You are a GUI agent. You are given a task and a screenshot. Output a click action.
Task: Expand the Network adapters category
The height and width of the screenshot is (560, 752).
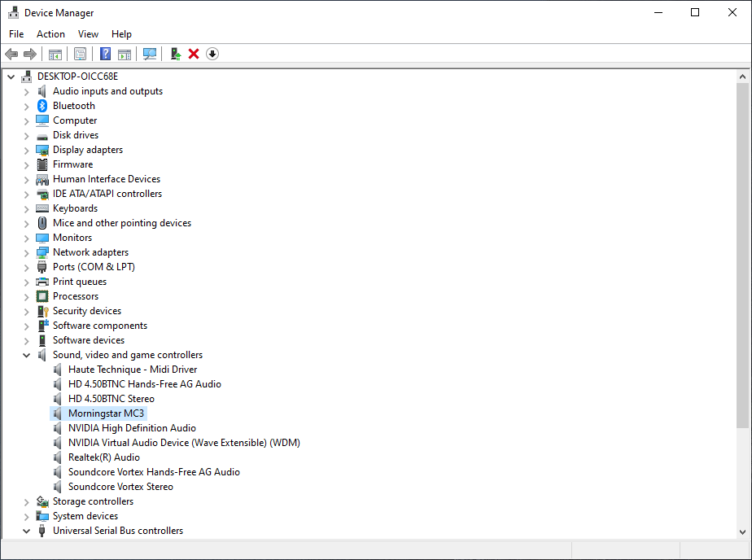point(27,252)
